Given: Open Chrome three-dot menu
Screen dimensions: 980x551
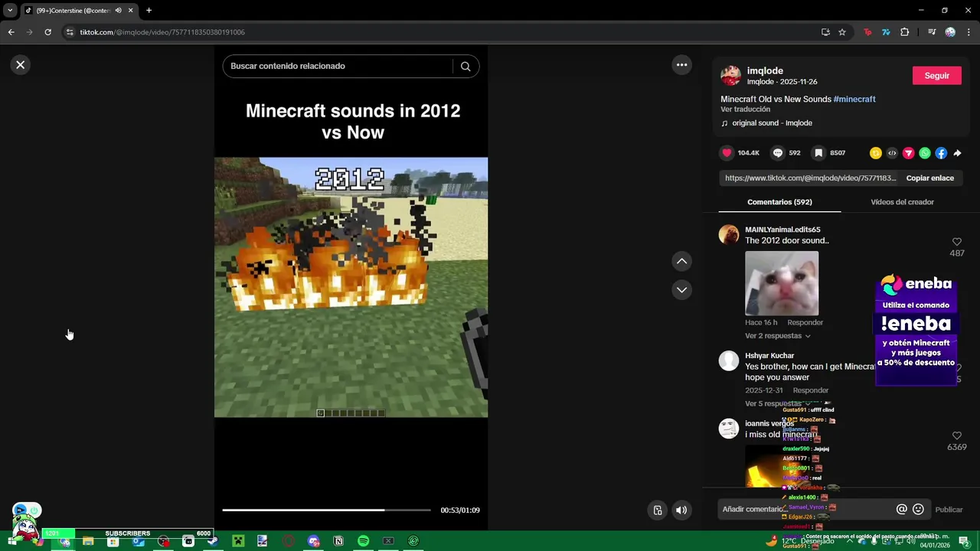Looking at the screenshot, I should pos(969,32).
